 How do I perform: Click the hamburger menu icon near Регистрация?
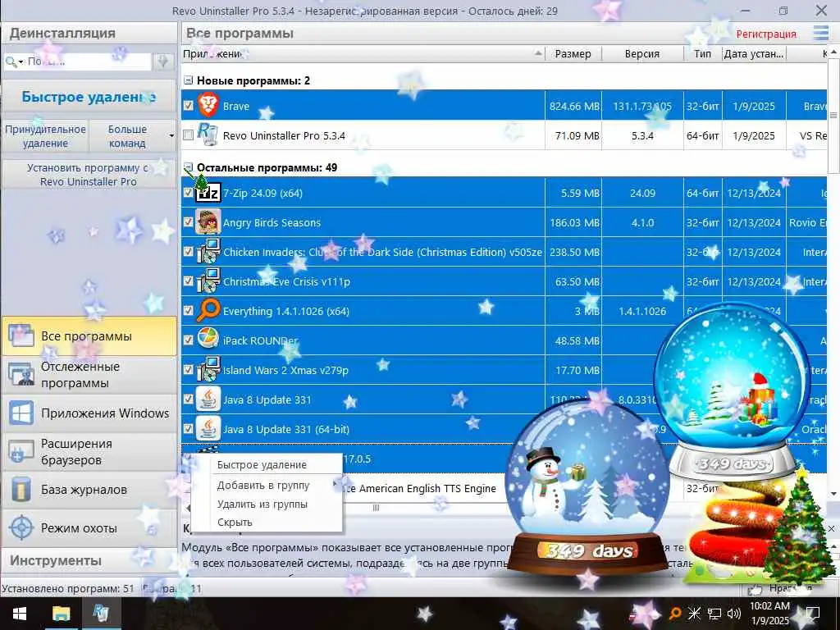click(820, 33)
